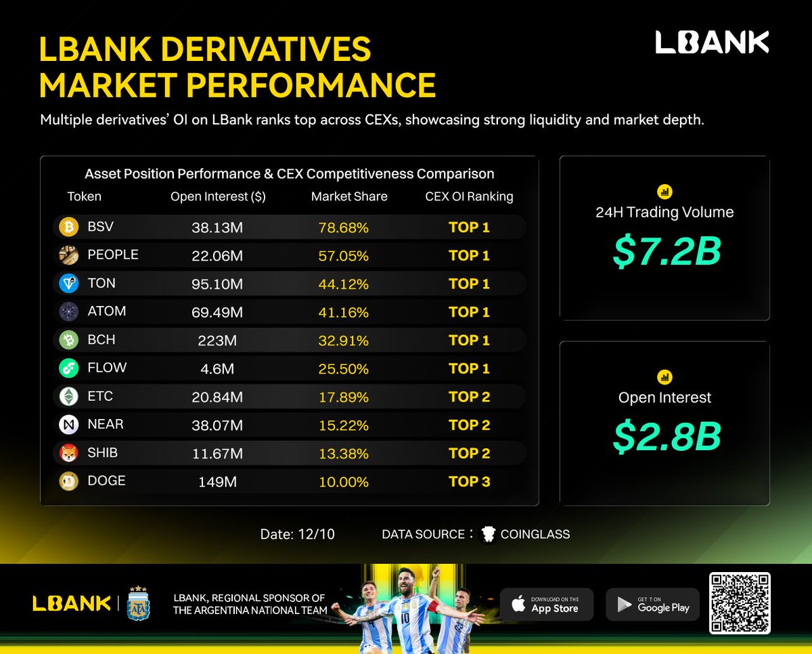Click the TOP 3 ranking for DOGE

click(x=469, y=481)
